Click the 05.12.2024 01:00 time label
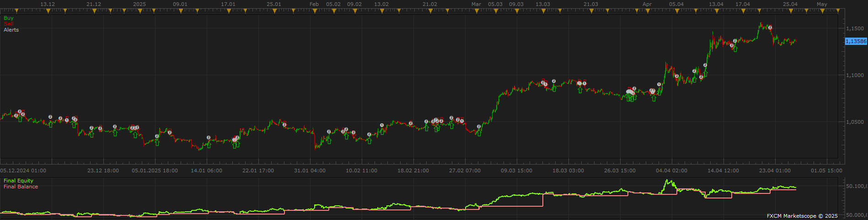Viewport: 868px width, 220px height. [23, 170]
